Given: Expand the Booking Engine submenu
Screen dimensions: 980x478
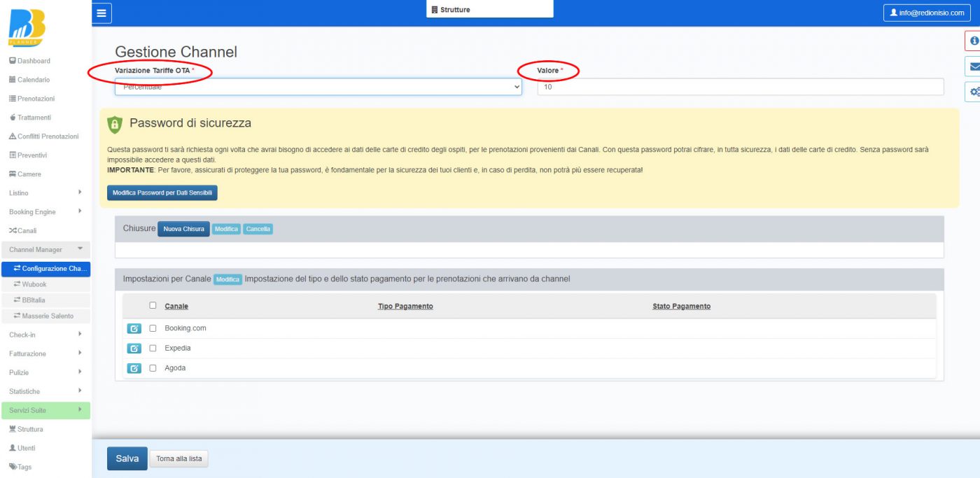Looking at the screenshot, I should pyautogui.click(x=45, y=212).
